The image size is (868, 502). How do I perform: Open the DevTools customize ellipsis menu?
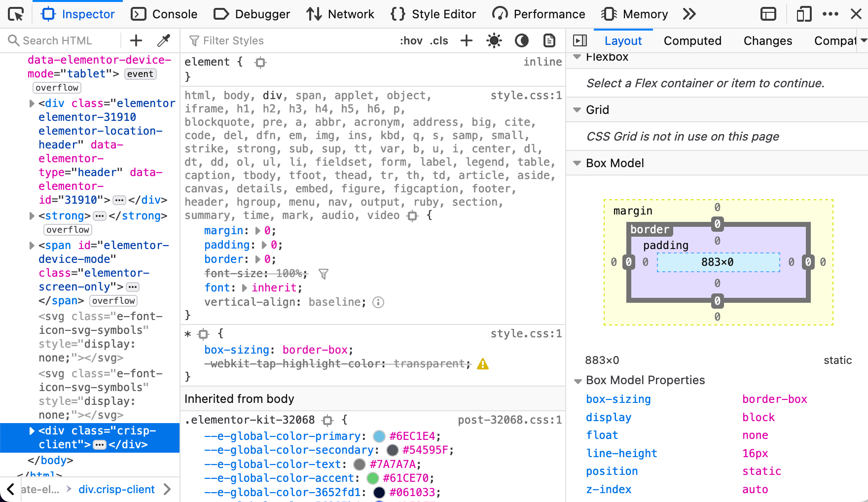click(830, 14)
